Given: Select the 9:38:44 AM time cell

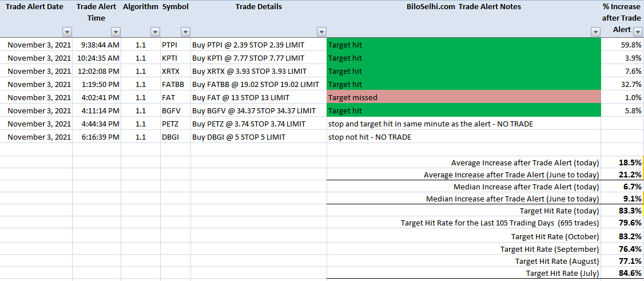Looking at the screenshot, I should pos(97,45).
